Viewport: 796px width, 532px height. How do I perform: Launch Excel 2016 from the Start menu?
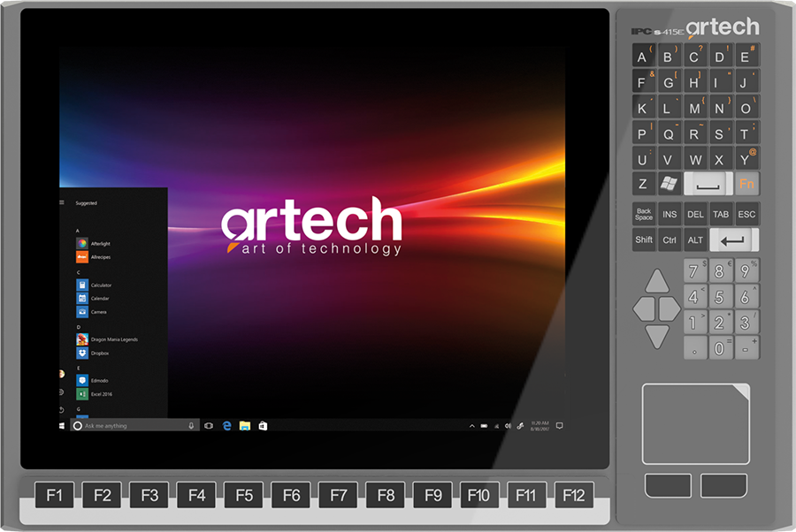click(95, 394)
